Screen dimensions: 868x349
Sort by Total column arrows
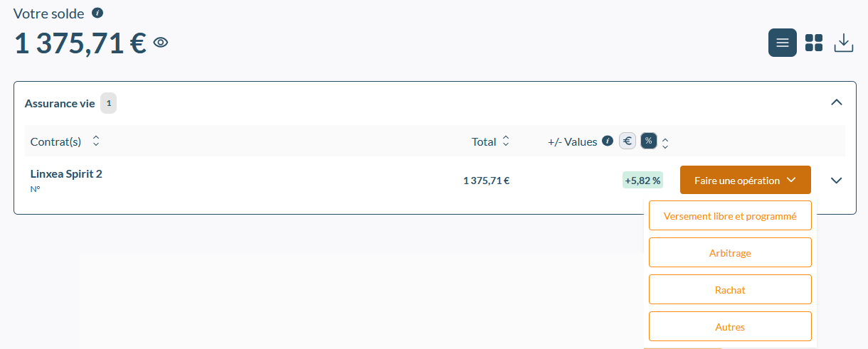pyautogui.click(x=506, y=141)
